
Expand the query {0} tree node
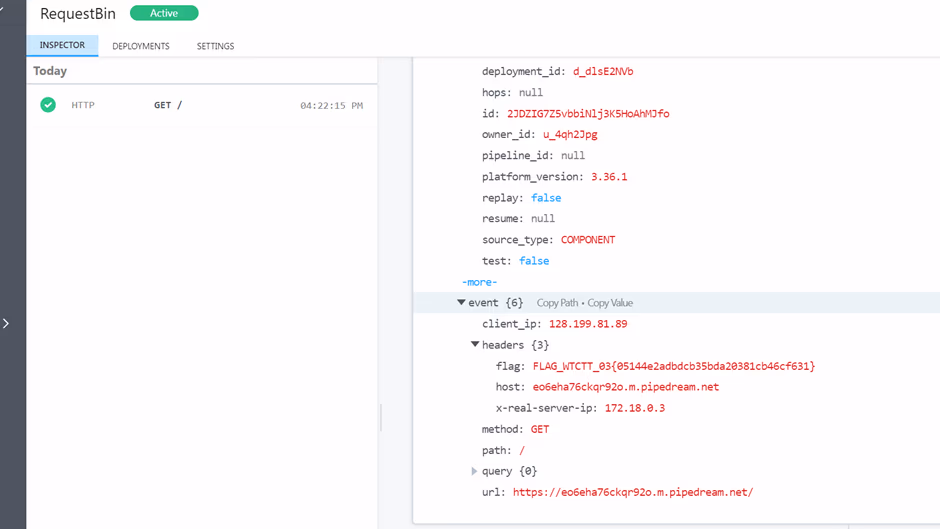(x=474, y=471)
